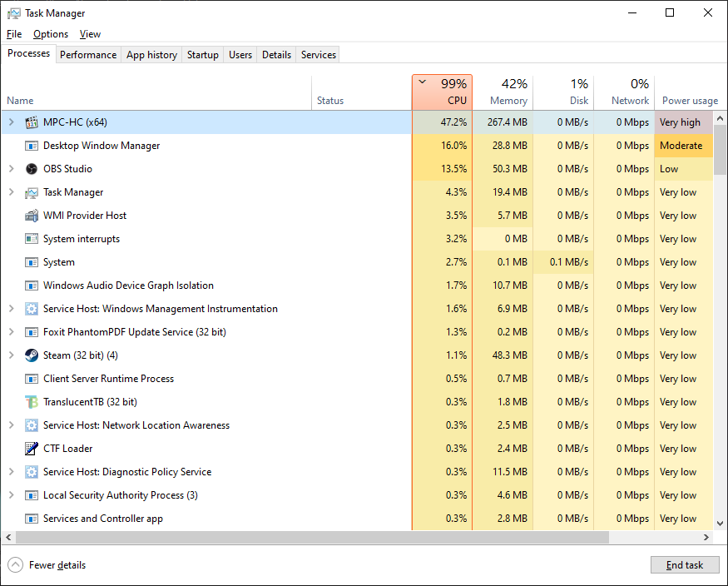Click Fewer details to collapse the view
728x586 pixels.
point(47,564)
